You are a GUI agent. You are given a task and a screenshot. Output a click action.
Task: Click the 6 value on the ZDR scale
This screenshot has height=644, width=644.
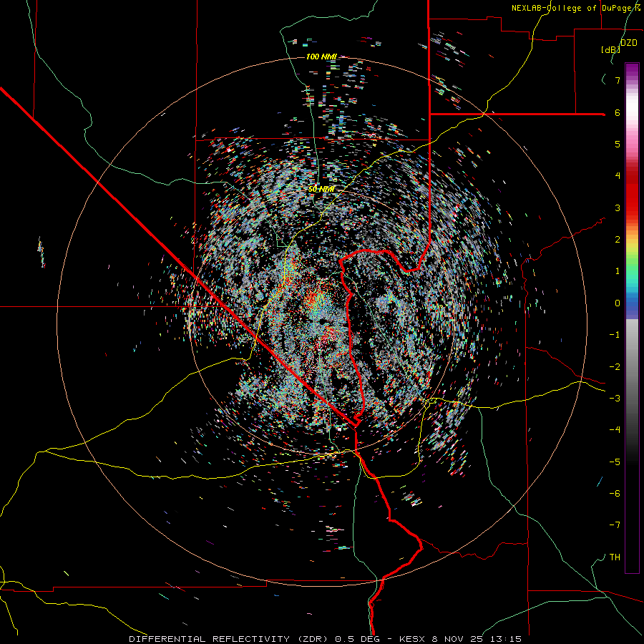click(x=618, y=112)
